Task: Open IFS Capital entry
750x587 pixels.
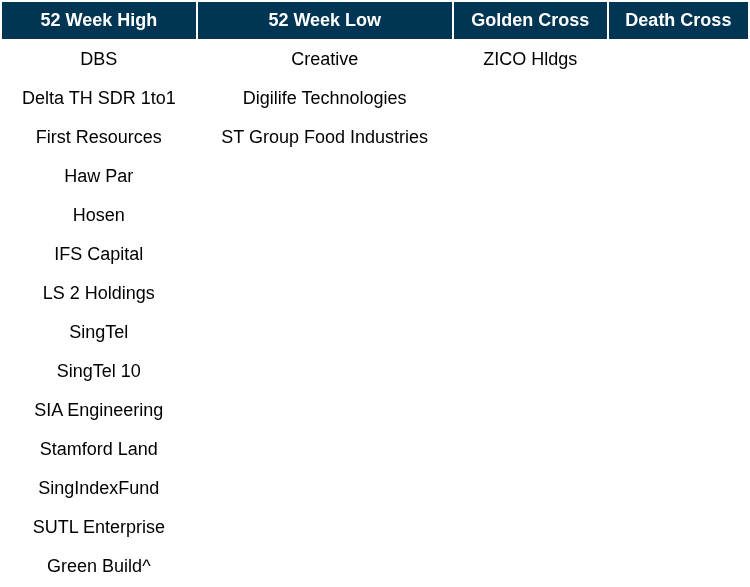Action: click(x=99, y=254)
